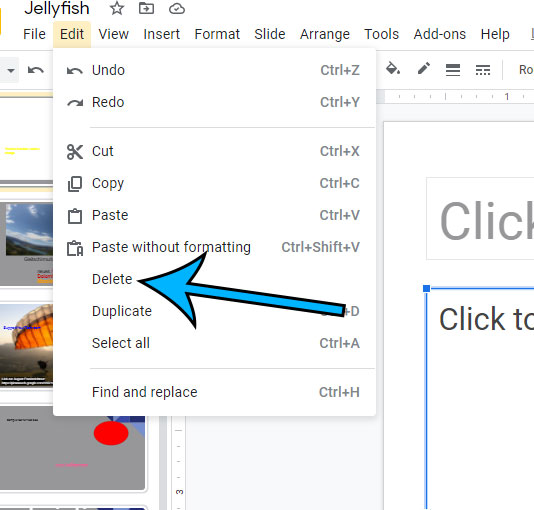Pick the fill color bucket tool
Viewport: 534px width, 510px height.
pyautogui.click(x=393, y=69)
